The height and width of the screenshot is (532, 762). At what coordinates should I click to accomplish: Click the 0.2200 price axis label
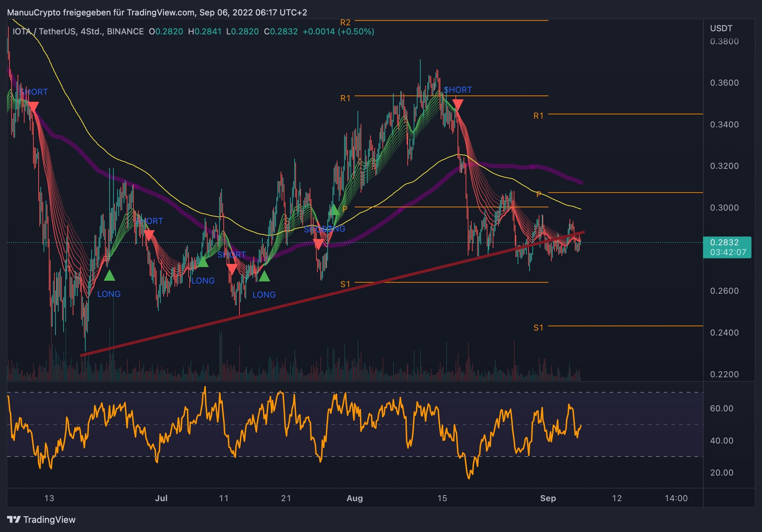point(724,374)
